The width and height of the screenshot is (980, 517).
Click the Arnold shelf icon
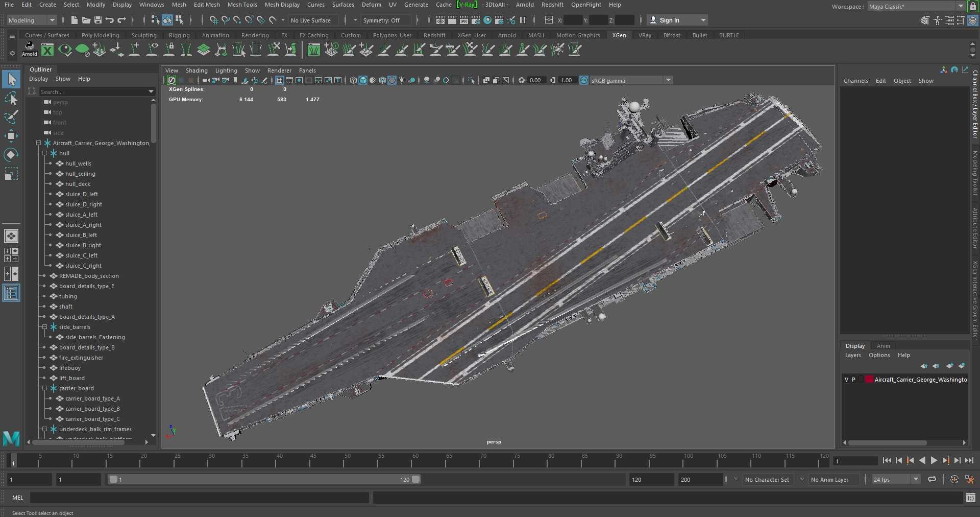coord(30,49)
